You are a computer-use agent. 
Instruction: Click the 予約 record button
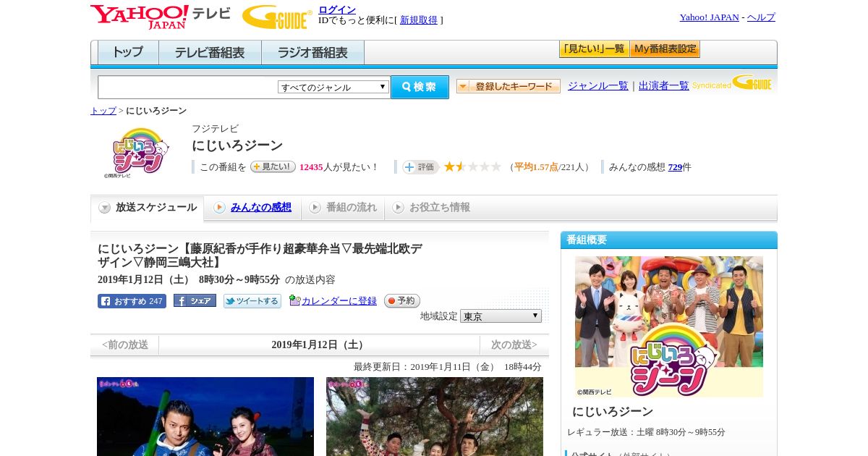coord(402,300)
